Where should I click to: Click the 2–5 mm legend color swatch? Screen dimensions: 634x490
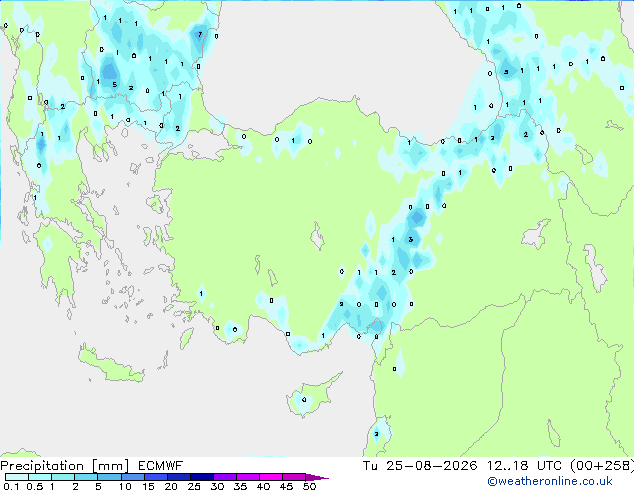click(86, 477)
